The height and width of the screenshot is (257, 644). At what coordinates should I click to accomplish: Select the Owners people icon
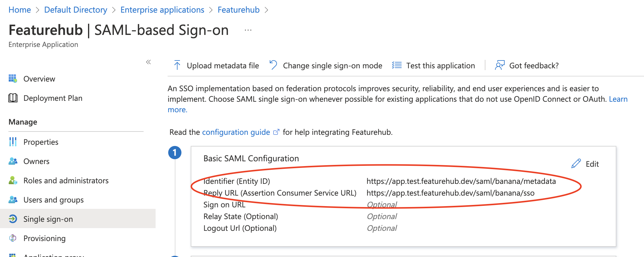12,161
